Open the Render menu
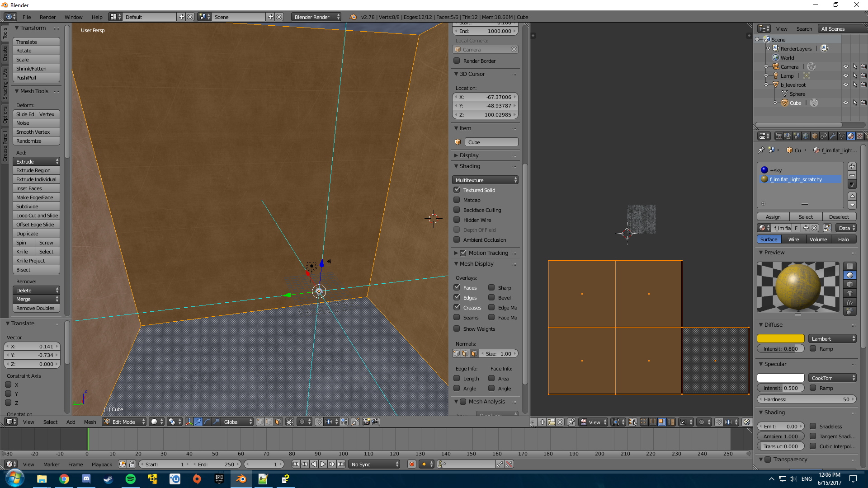The image size is (868, 488). 47,17
